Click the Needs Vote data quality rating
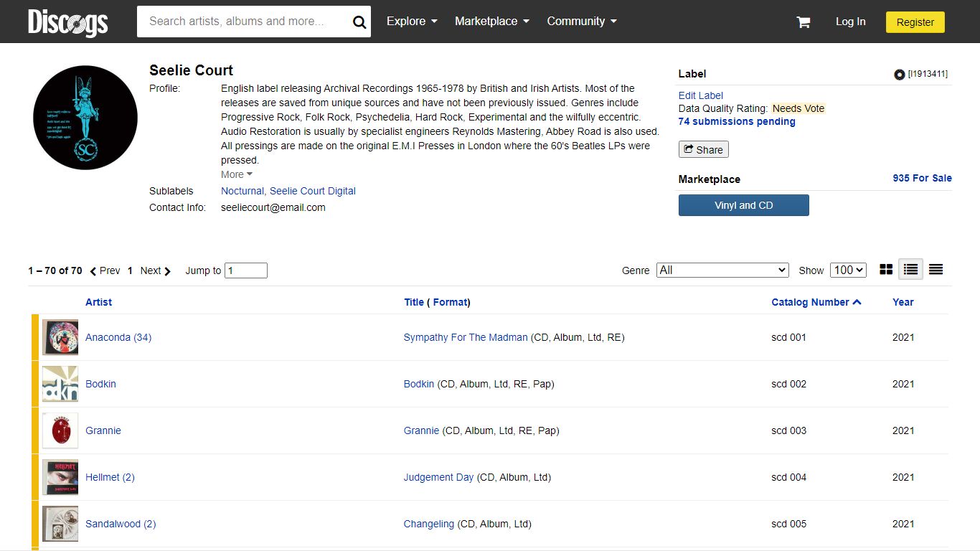This screenshot has width=980, height=551. pos(798,108)
